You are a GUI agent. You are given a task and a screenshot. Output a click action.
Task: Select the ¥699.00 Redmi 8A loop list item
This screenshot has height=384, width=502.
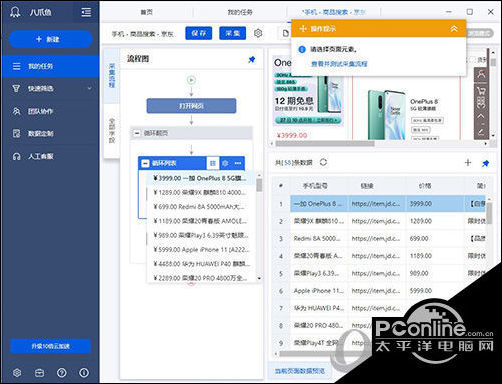pos(199,207)
